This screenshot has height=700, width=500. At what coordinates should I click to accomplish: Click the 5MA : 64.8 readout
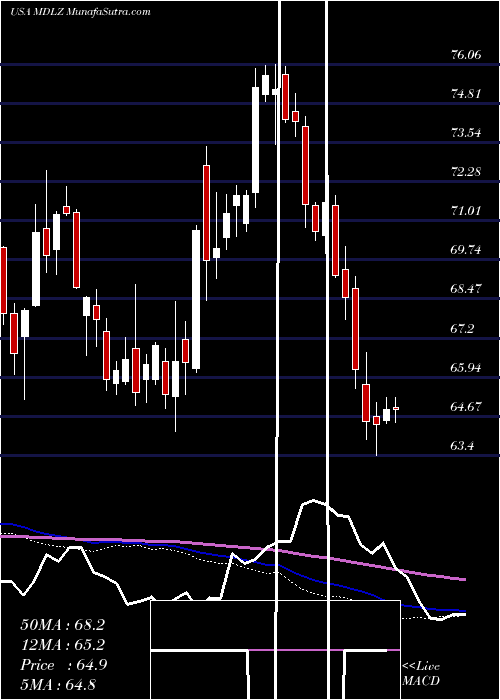[58, 685]
